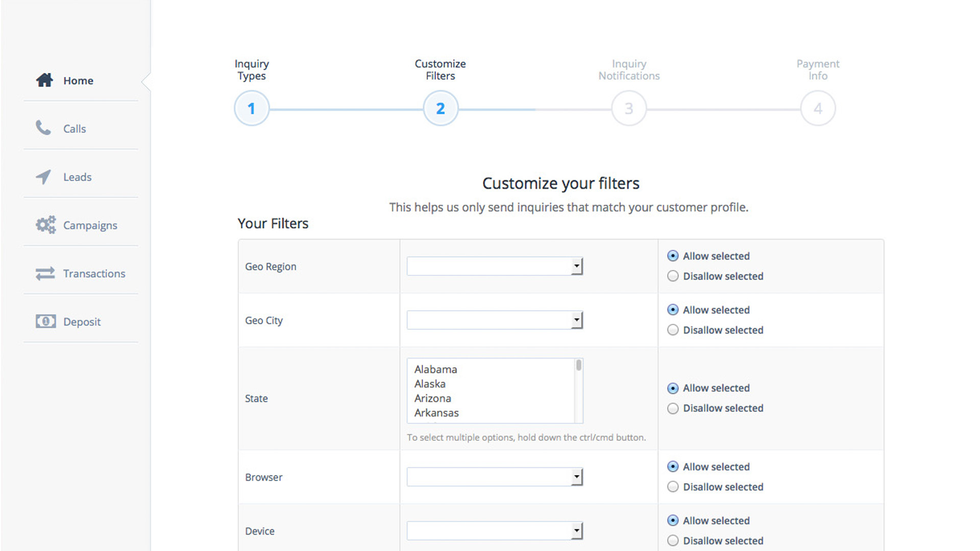The width and height of the screenshot is (980, 551).
Task: Click the Home house icon
Action: 44,80
